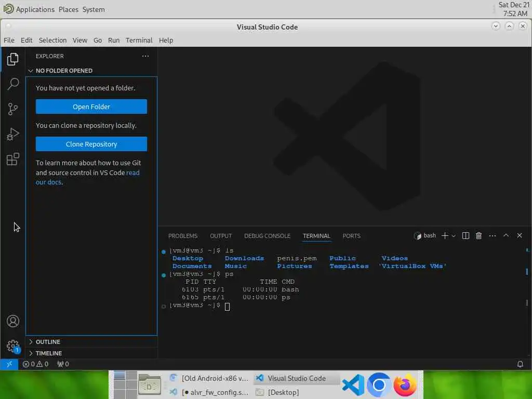This screenshot has width=532, height=399.
Task: Click the bash terminal label
Action: 425,235
